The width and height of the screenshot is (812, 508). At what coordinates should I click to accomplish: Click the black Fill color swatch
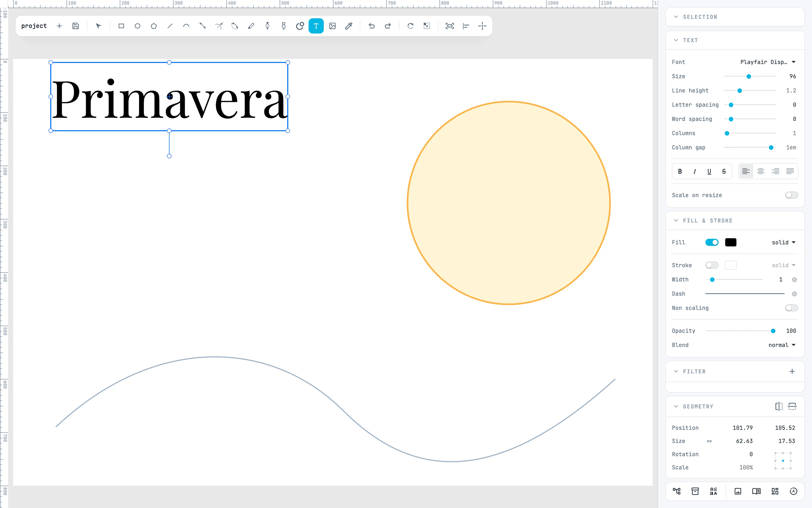pyautogui.click(x=731, y=242)
